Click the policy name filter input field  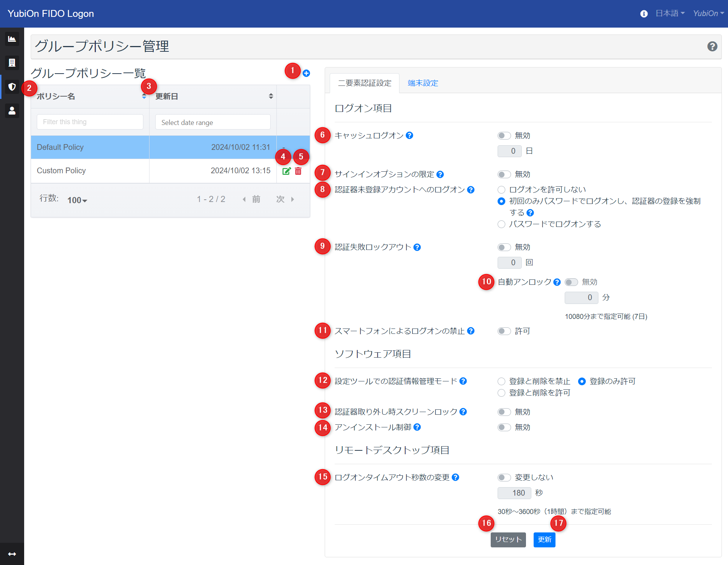coord(90,122)
